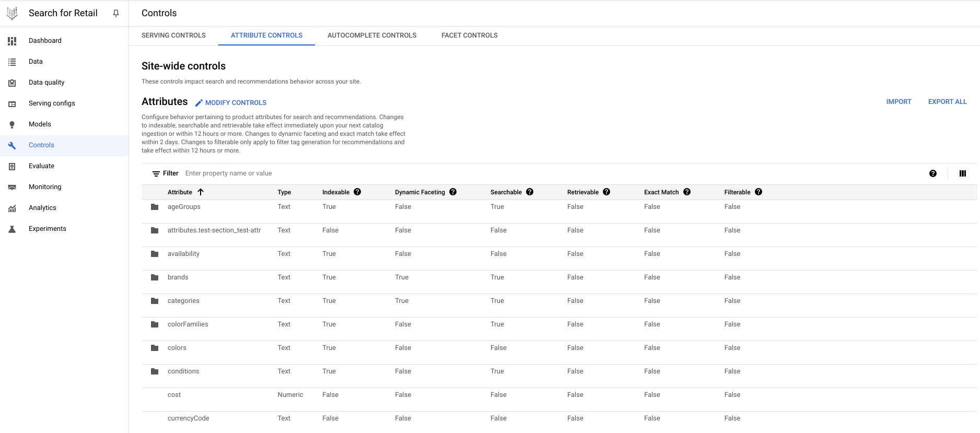Viewport: 980px width, 433px height.
Task: Open Data quality in the sidebar
Action: tap(46, 83)
